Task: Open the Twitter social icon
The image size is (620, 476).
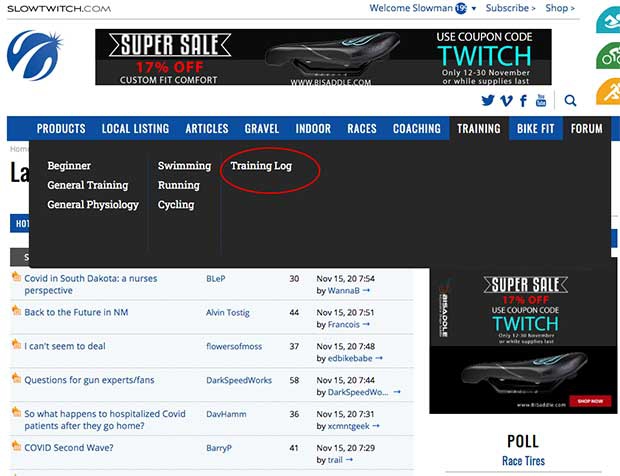Action: click(488, 100)
